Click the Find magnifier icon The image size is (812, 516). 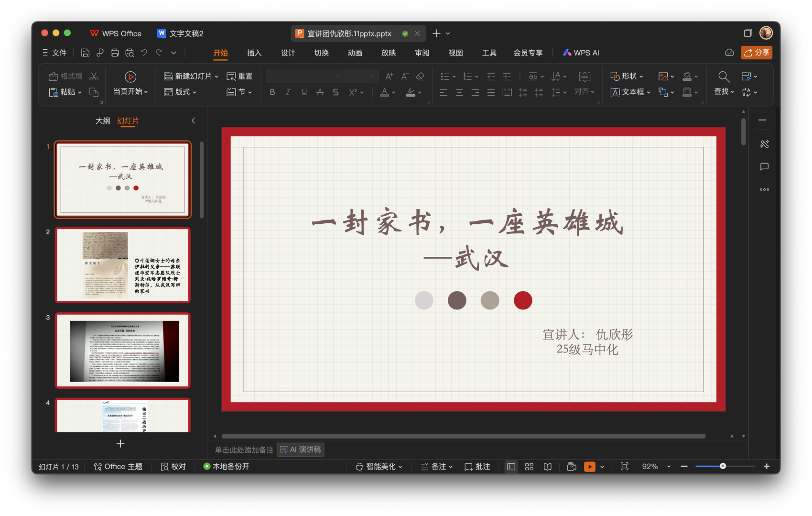tap(724, 77)
